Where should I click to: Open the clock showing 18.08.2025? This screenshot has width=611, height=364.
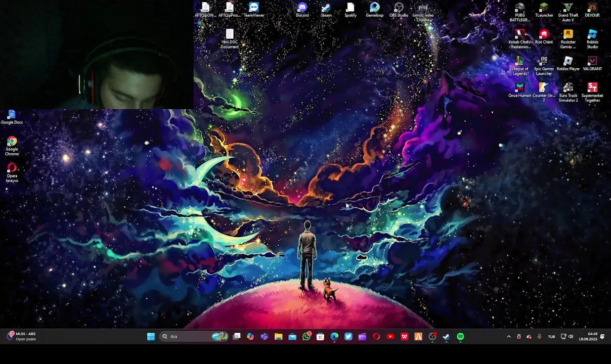pyautogui.click(x=588, y=337)
